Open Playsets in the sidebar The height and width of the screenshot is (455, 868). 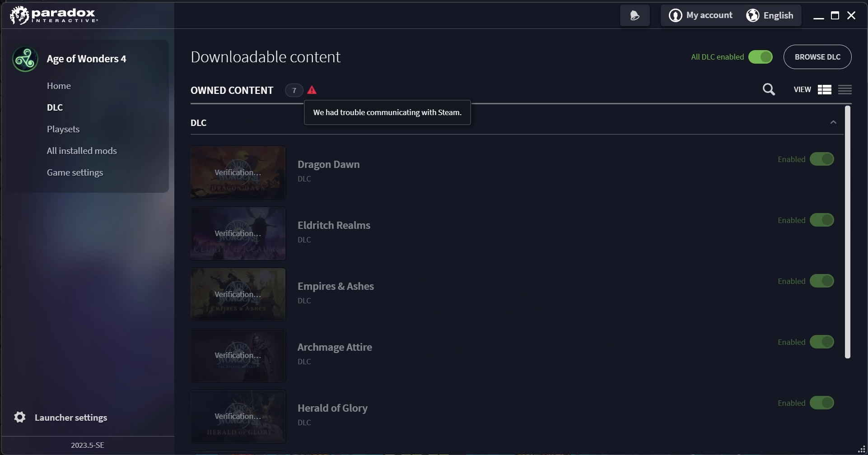tap(63, 129)
